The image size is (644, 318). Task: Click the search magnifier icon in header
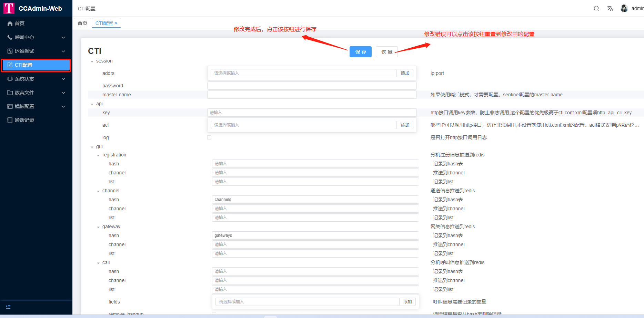596,8
